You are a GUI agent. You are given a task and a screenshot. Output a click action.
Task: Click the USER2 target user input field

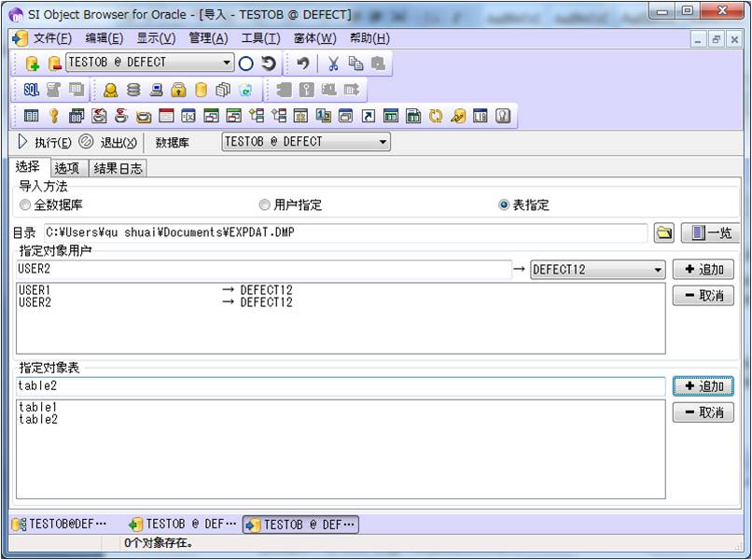pyautogui.click(x=261, y=270)
